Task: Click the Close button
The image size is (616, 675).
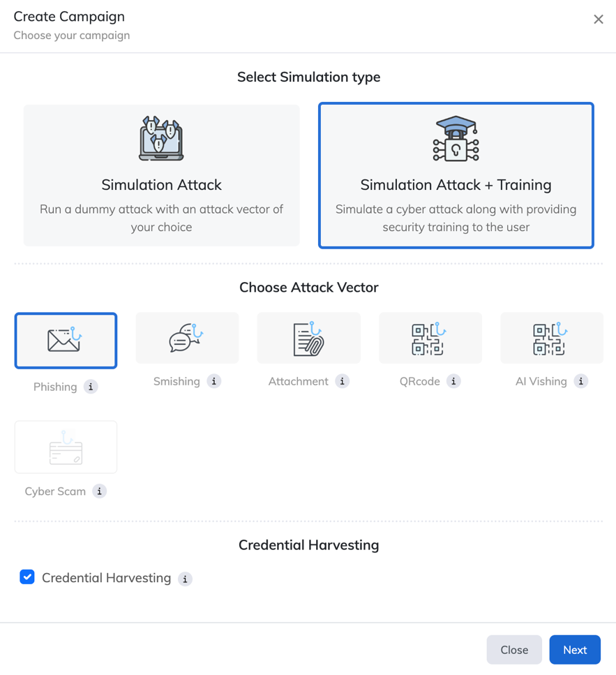Action: [514, 650]
